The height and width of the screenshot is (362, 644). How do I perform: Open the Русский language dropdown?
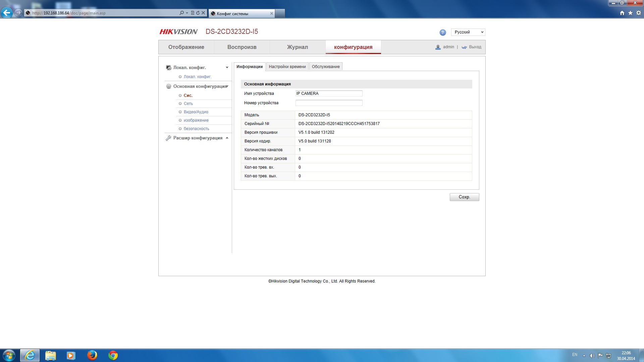tap(468, 32)
